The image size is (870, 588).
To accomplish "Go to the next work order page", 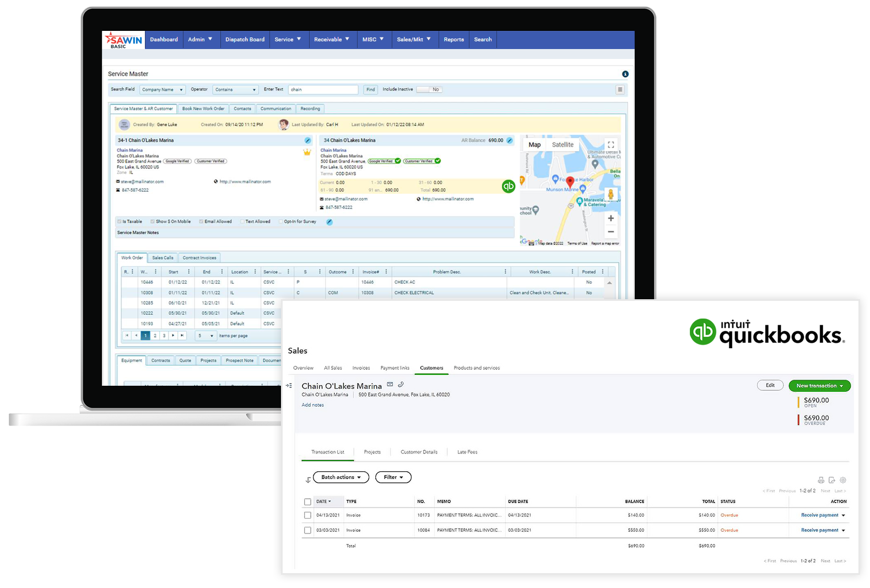I will point(173,335).
